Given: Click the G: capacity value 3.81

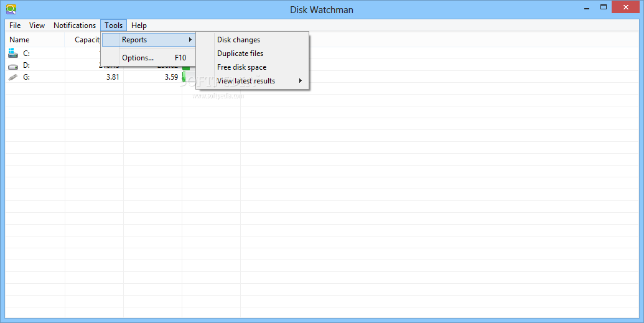Looking at the screenshot, I should [113, 77].
